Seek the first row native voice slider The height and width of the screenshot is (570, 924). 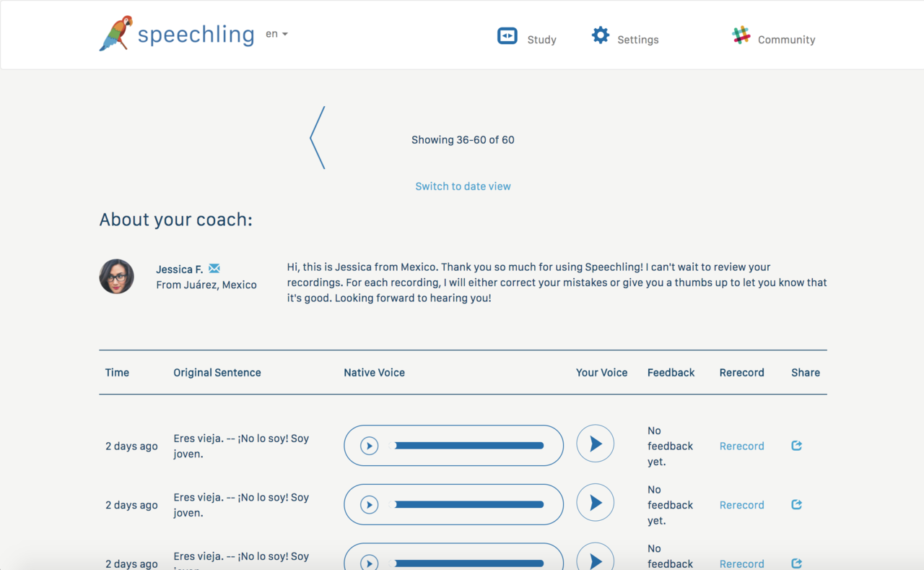click(467, 446)
